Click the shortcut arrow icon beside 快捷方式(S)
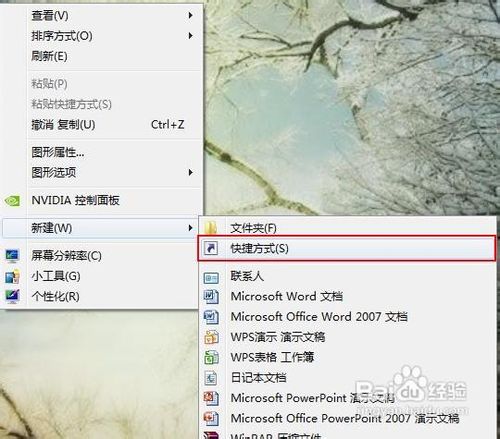500x439 pixels. tap(211, 248)
